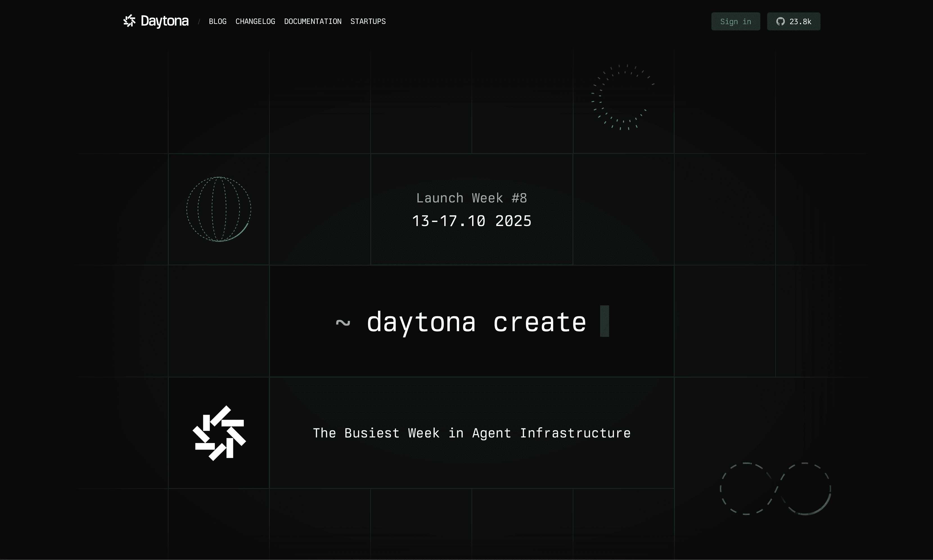Open the Blog page
Screen dimensions: 933x560
click(218, 22)
